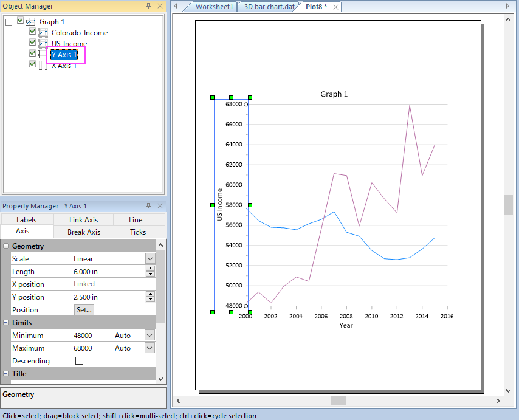Click the Property Manager vertical scrollbar thumb

[x=161, y=286]
